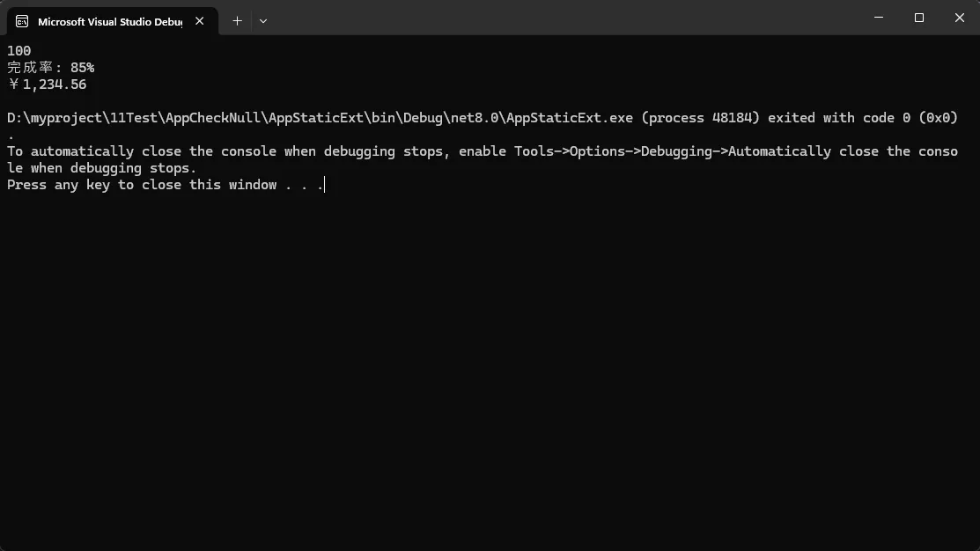Minimize the console window
Image resolution: width=980 pixels, height=551 pixels.
coord(880,18)
